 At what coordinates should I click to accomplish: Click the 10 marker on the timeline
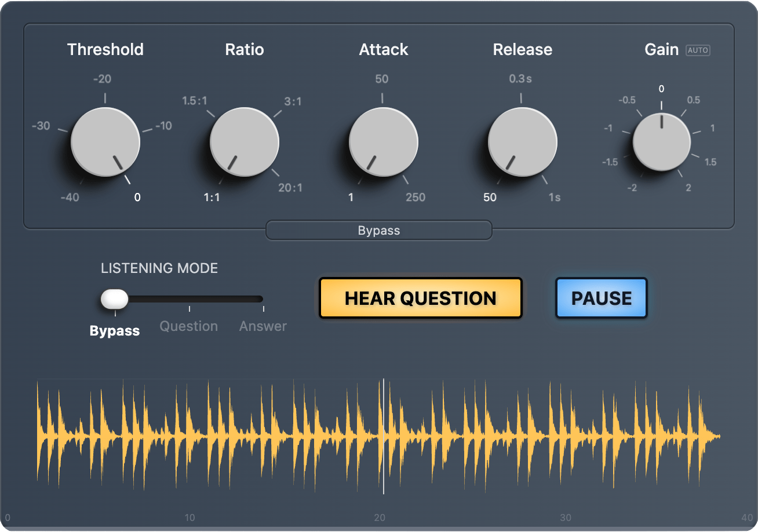(x=189, y=518)
